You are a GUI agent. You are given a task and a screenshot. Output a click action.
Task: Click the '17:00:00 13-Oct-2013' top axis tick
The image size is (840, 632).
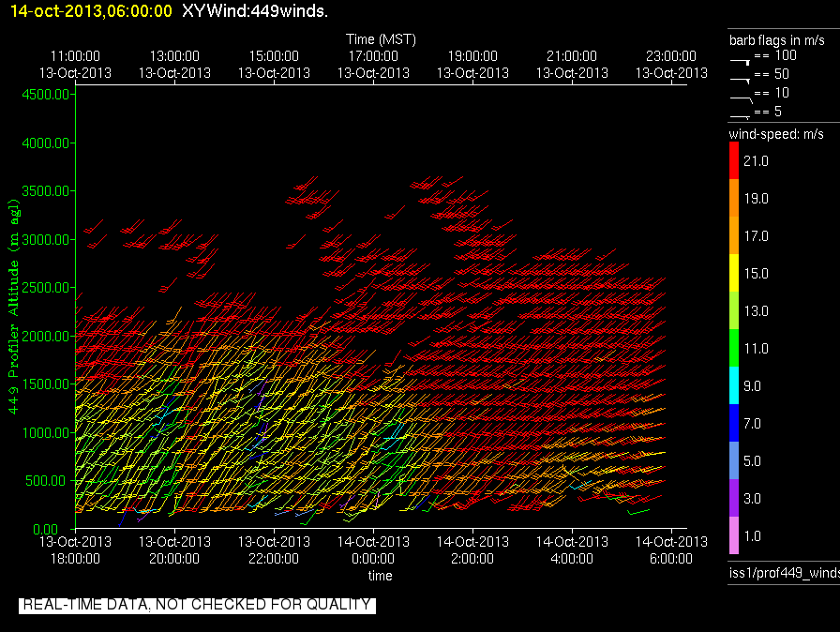pos(373,65)
